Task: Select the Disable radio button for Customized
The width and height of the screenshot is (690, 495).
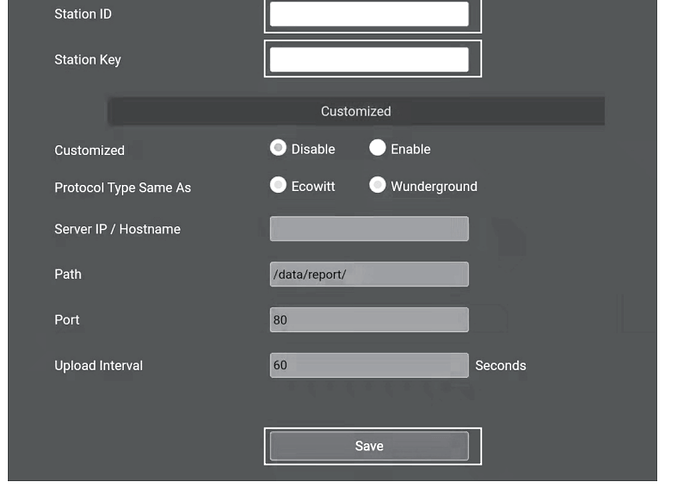Action: click(278, 148)
